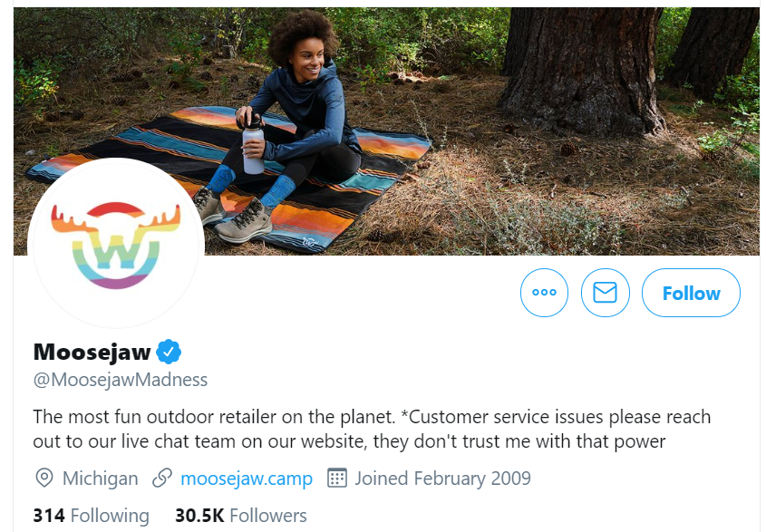Viewport: 766px width, 532px height.
Task: Open the rainbow Moosejaw profile avatar
Action: point(116,244)
